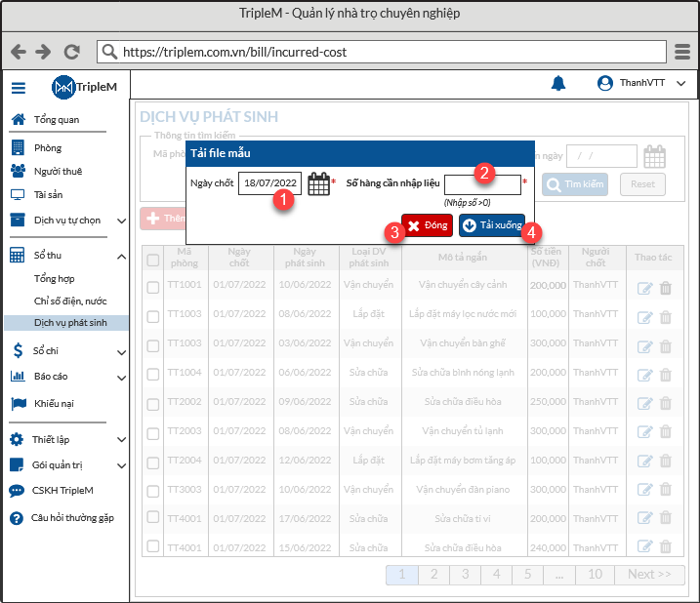Select checkbox for row TT2003
The image size is (700, 603).
click(153, 431)
